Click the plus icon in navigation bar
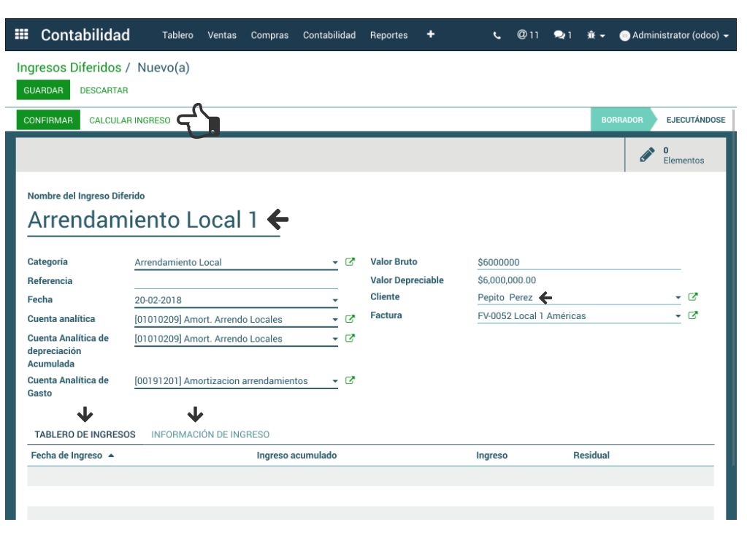The height and width of the screenshot is (560, 747). [431, 34]
